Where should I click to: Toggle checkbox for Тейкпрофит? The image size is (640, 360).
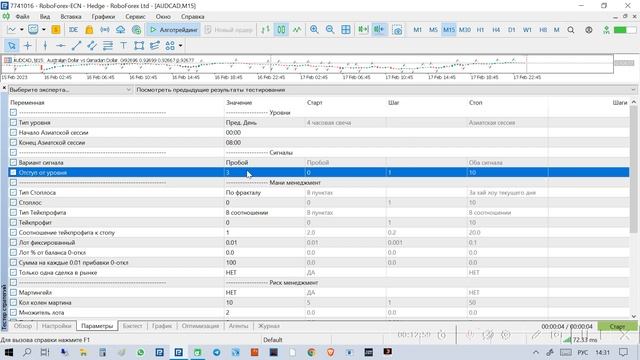13,222
